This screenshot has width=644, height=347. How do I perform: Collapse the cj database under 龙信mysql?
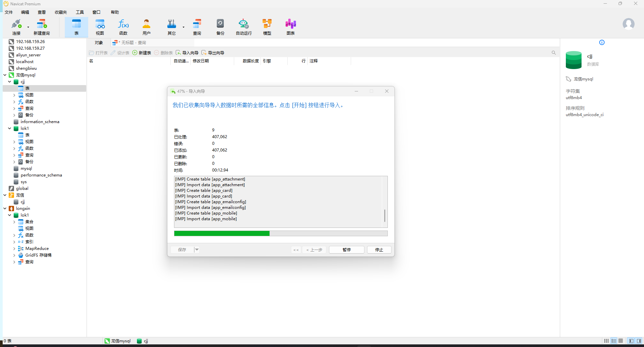pyautogui.click(x=10, y=82)
